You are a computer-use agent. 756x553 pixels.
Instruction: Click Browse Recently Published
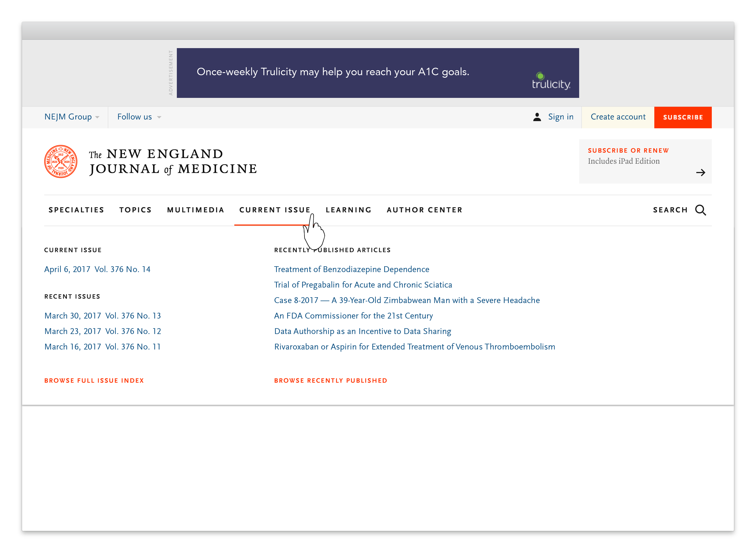pos(330,381)
